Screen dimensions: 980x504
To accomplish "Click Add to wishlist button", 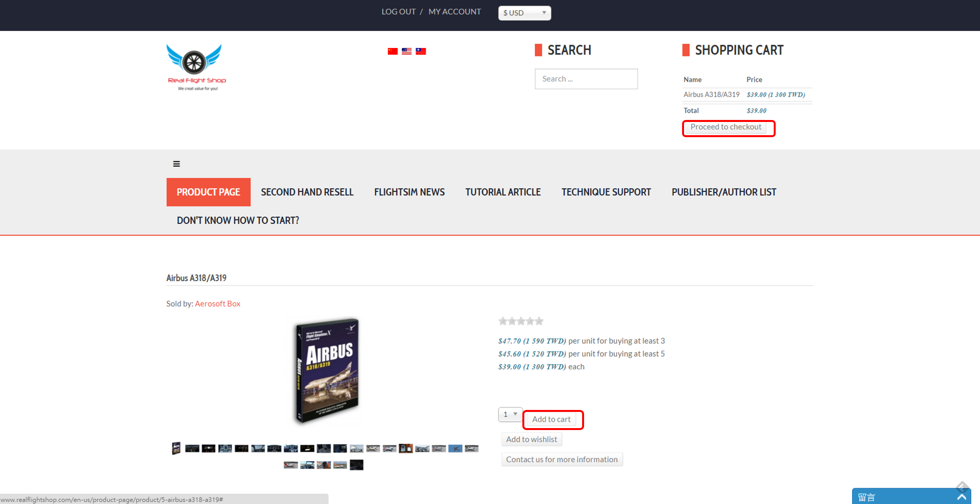I will [532, 439].
